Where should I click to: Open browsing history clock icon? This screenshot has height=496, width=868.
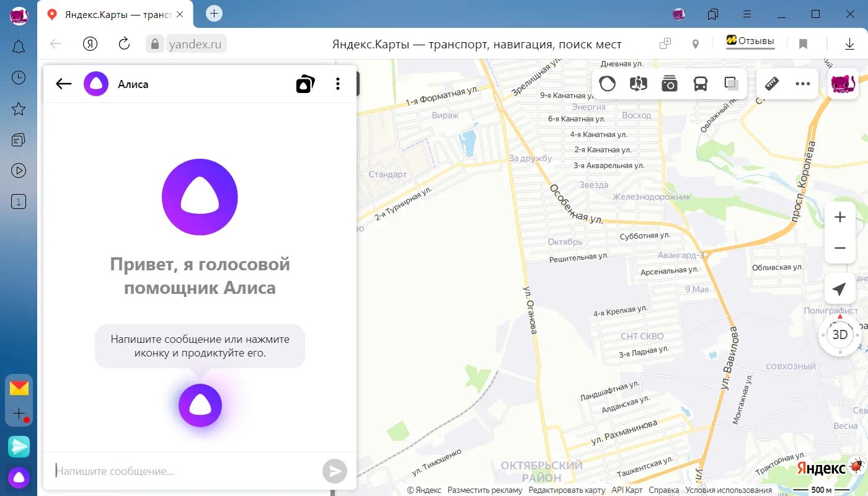pyautogui.click(x=19, y=77)
